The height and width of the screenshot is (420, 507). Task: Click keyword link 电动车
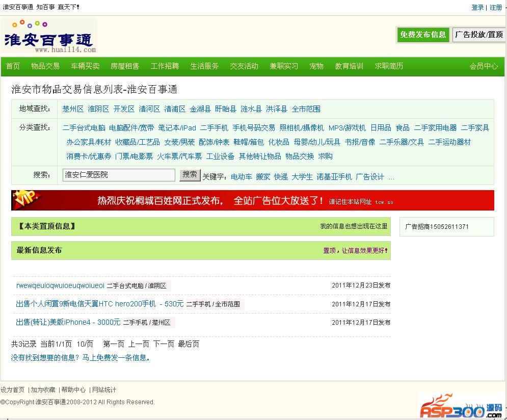click(241, 177)
